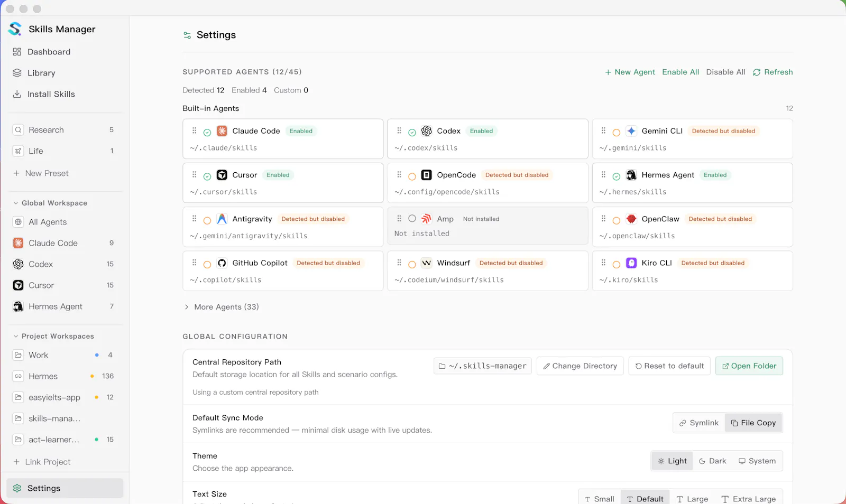This screenshot has width=846, height=504.
Task: Open the Dashboard page
Action: pos(65,52)
